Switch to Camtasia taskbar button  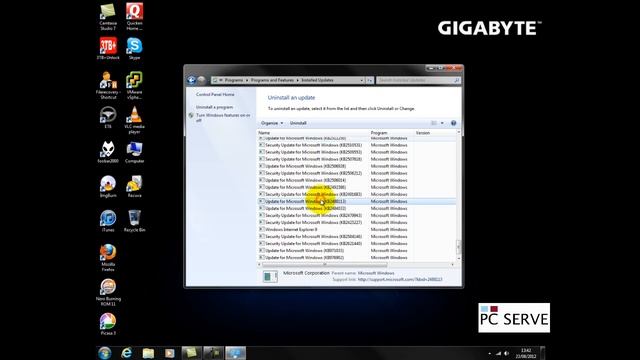191,353
